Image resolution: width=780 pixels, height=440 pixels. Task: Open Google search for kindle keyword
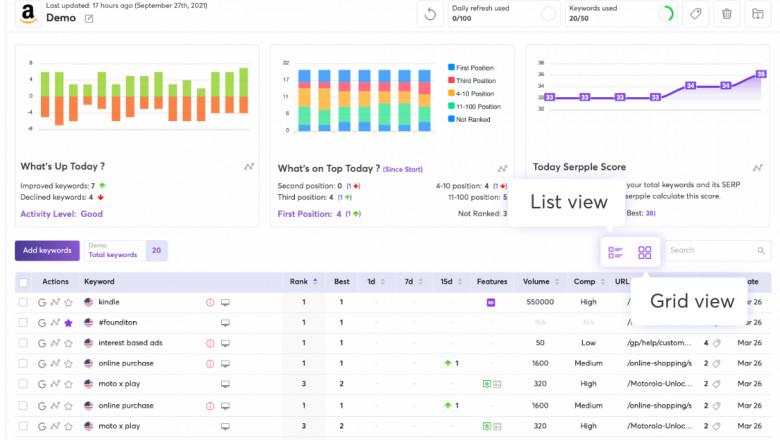click(x=42, y=302)
